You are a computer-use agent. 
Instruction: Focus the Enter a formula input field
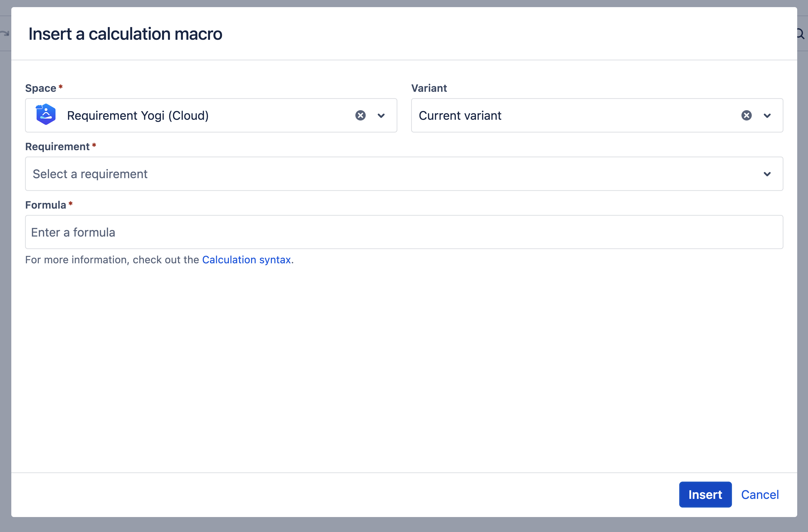click(x=404, y=232)
